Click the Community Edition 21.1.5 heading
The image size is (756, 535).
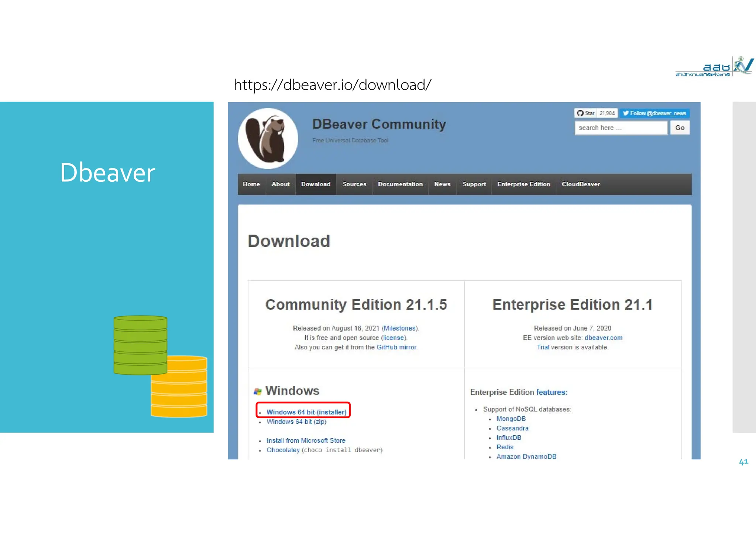356,305
